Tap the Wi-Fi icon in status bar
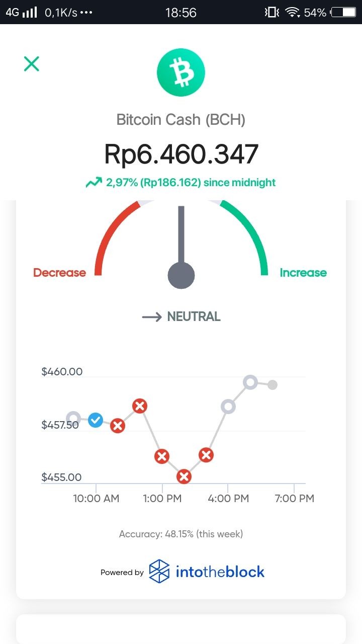The height and width of the screenshot is (644, 362). click(293, 13)
